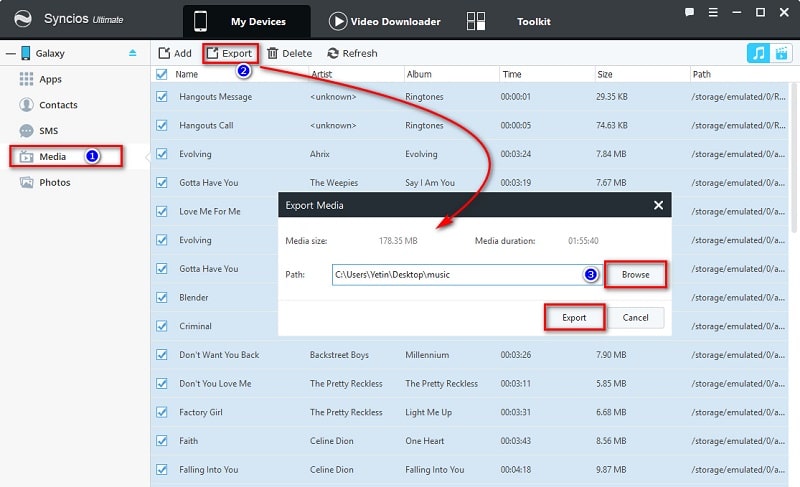Sort by Artist column header
Screen dimensions: 800x487
[321, 74]
